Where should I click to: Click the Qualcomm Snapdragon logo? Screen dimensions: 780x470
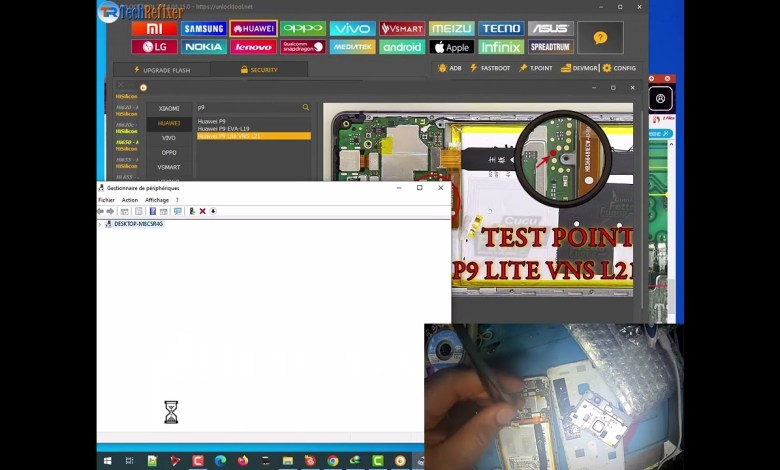pyautogui.click(x=303, y=47)
